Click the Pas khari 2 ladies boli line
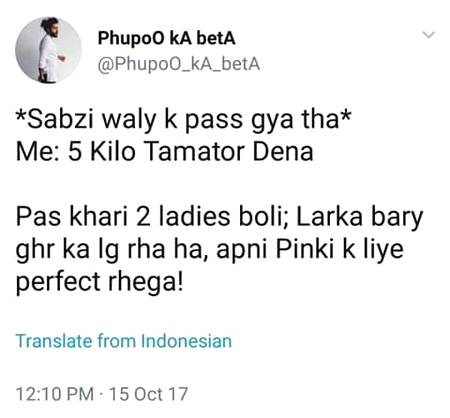The image size is (450, 418). [219, 217]
